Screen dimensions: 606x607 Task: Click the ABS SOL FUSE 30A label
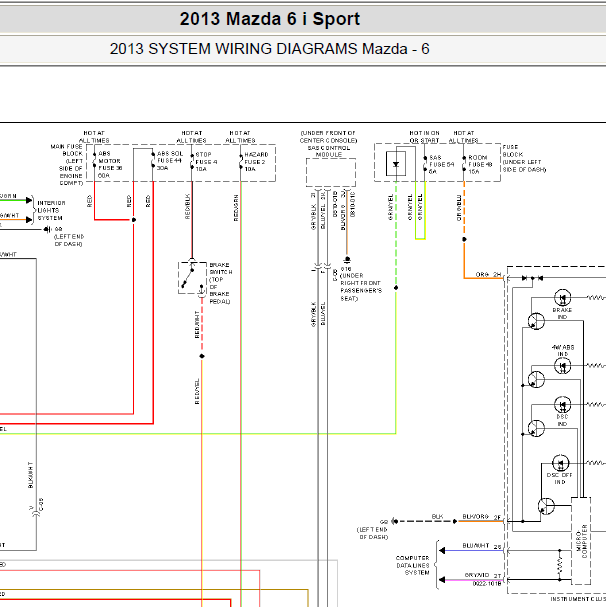pos(169,161)
